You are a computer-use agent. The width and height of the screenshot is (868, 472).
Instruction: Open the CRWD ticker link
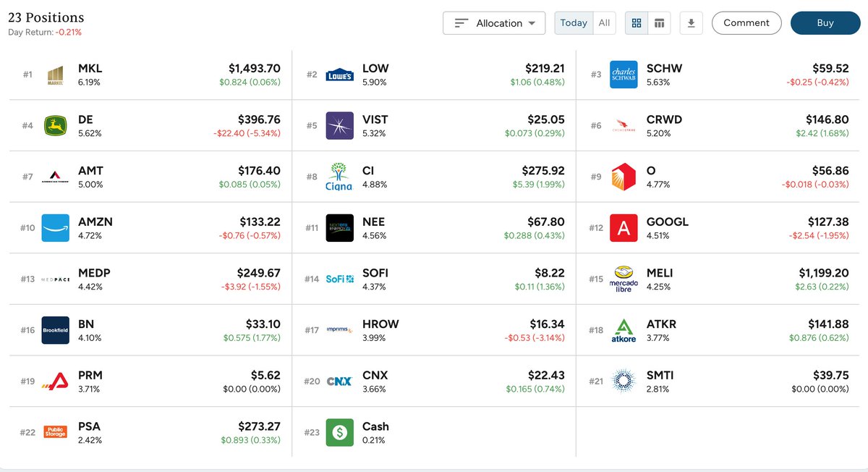tap(664, 119)
